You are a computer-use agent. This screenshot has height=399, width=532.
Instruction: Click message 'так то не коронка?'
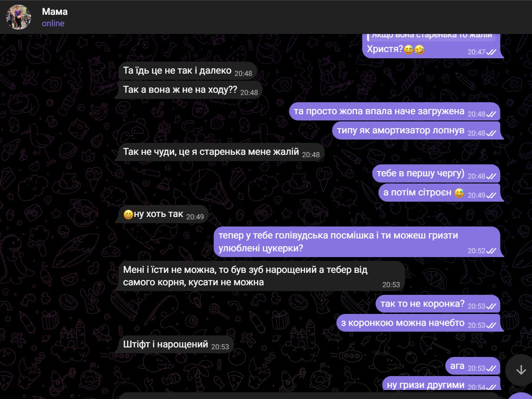[x=437, y=304]
